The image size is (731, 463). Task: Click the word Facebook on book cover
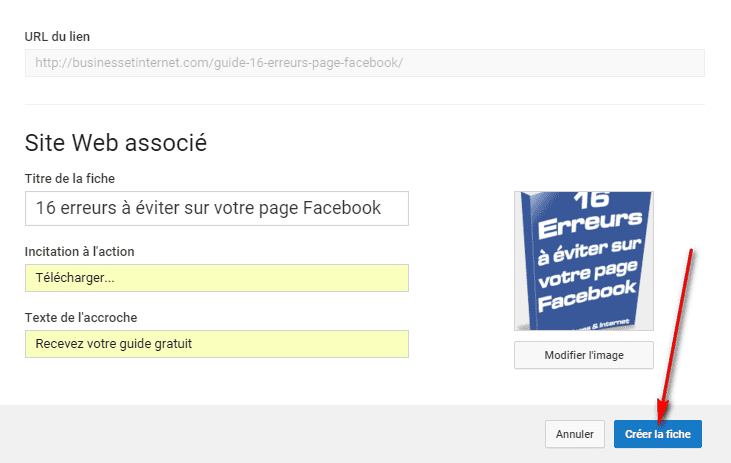587,296
